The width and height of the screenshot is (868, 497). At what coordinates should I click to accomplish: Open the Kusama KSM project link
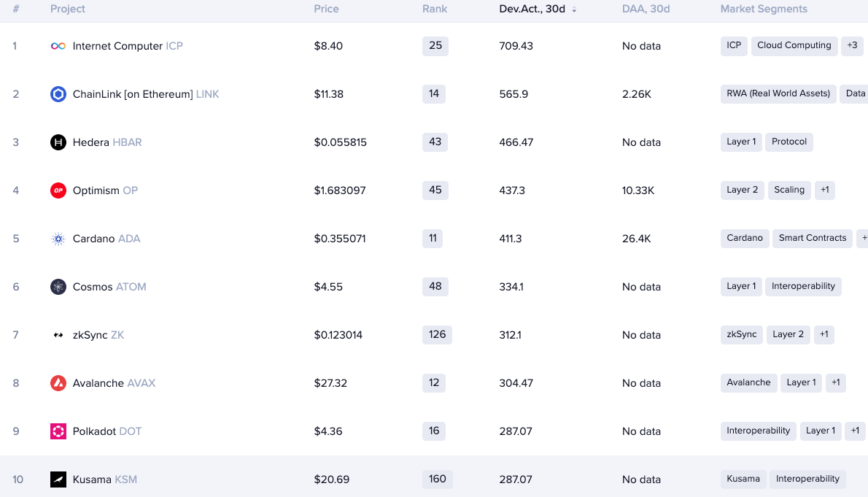click(x=104, y=479)
